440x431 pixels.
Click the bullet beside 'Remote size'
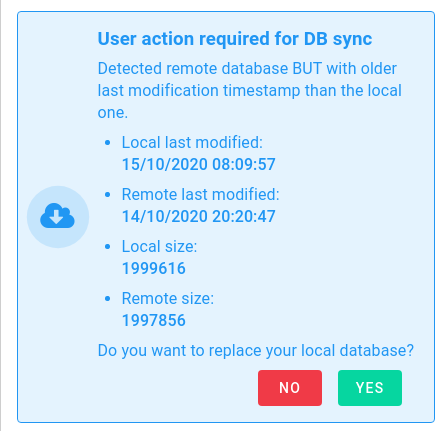tap(107, 299)
